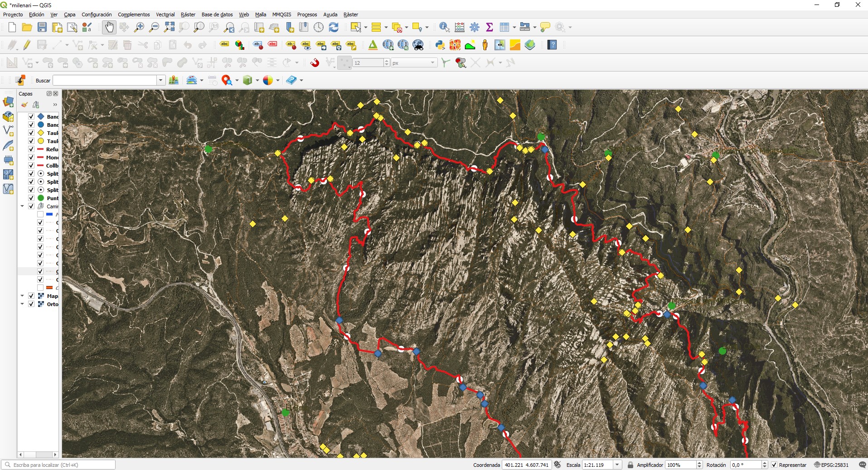Open the Python console
868x470 pixels.
tap(440, 45)
